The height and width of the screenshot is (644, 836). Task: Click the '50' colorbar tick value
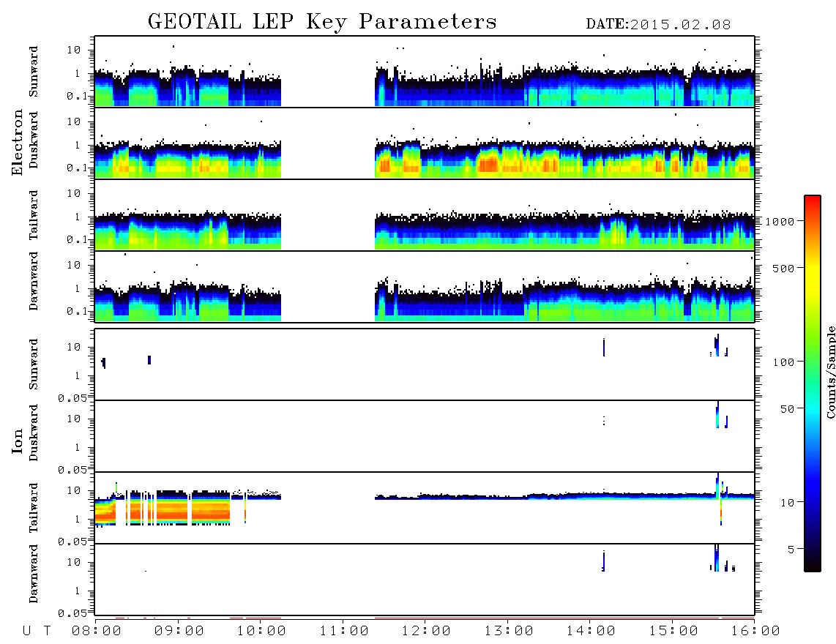[x=787, y=409]
